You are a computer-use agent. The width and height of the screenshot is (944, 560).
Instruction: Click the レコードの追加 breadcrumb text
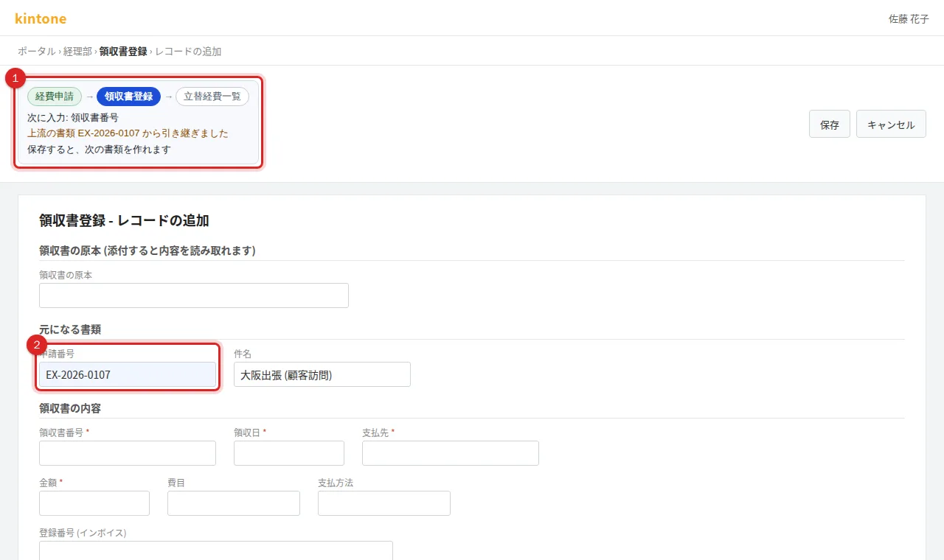188,52
